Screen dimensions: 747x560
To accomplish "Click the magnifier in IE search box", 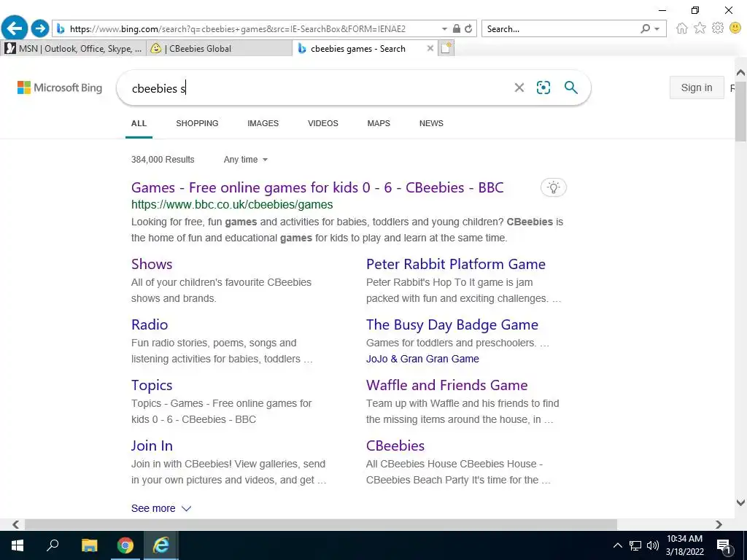I will 645,28.
